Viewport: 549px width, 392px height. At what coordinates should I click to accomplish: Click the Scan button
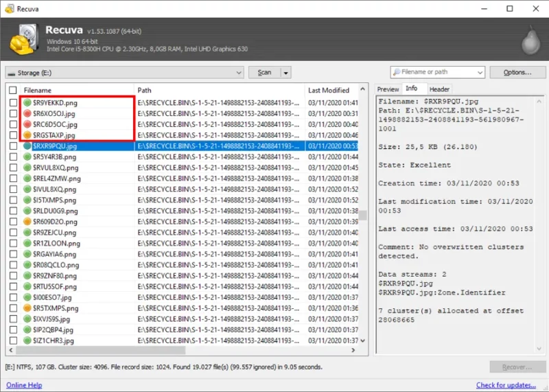tap(265, 73)
